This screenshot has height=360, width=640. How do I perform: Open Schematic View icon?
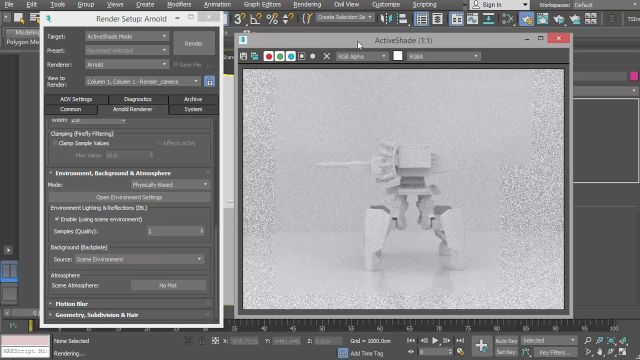488,18
